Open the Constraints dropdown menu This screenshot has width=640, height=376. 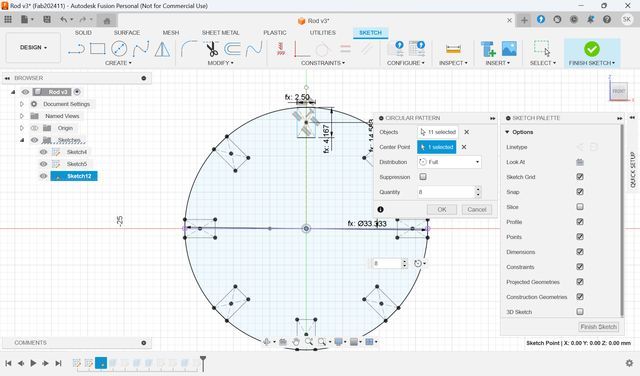pyautogui.click(x=323, y=63)
